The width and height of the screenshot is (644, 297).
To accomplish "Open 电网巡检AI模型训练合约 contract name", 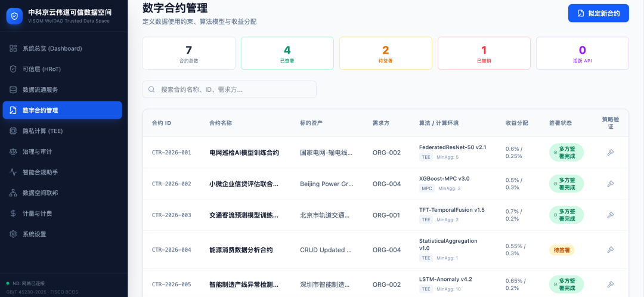I will [x=244, y=153].
